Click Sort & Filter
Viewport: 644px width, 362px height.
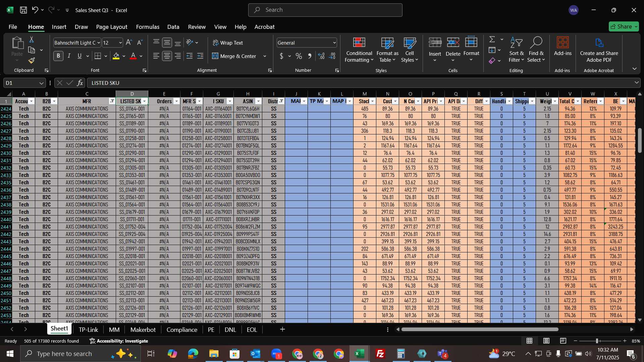pyautogui.click(x=516, y=50)
